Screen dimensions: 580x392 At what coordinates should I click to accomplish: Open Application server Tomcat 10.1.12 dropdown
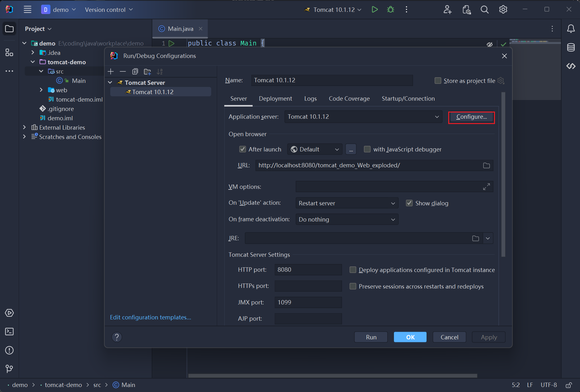363,117
